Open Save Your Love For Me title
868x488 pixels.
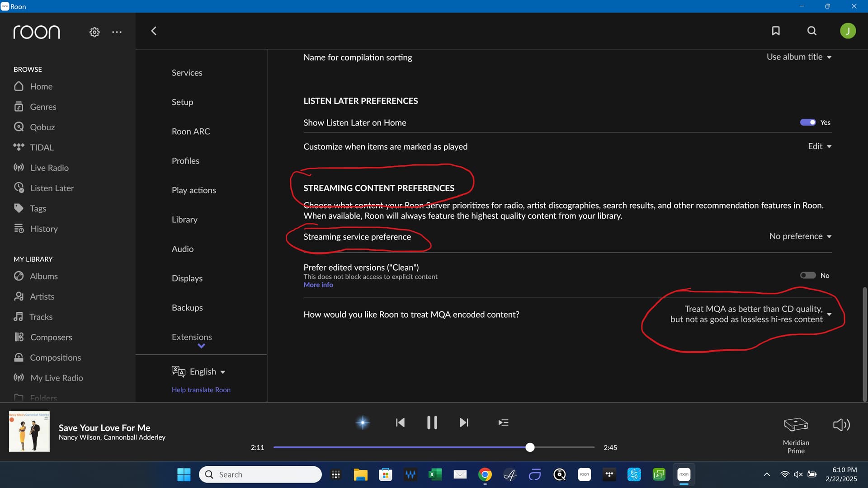click(x=104, y=427)
